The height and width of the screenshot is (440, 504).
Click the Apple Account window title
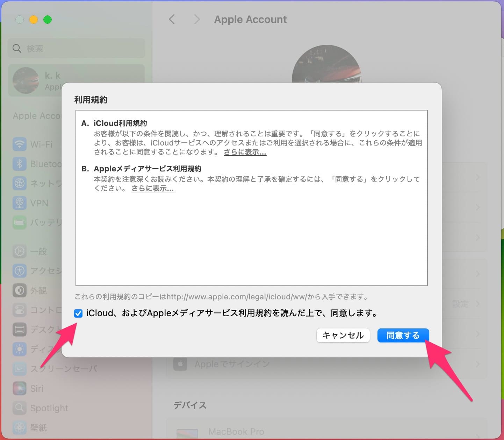[250, 19]
